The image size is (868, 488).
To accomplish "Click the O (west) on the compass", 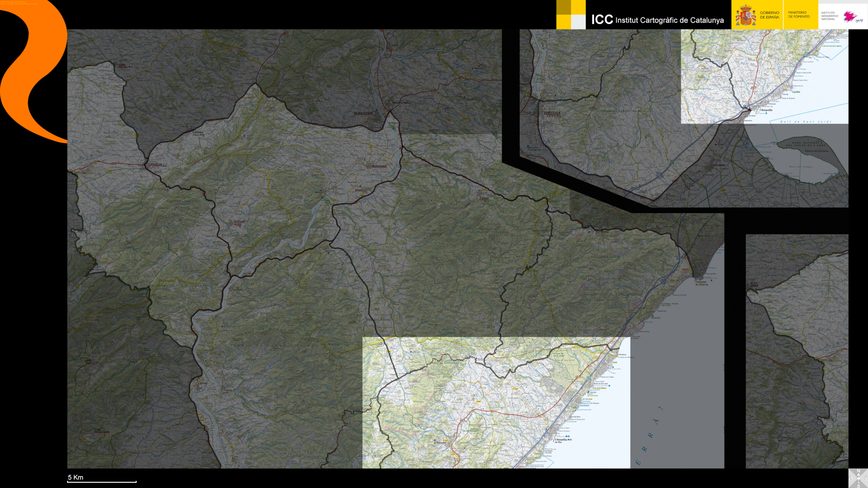I will click(x=851, y=478).
